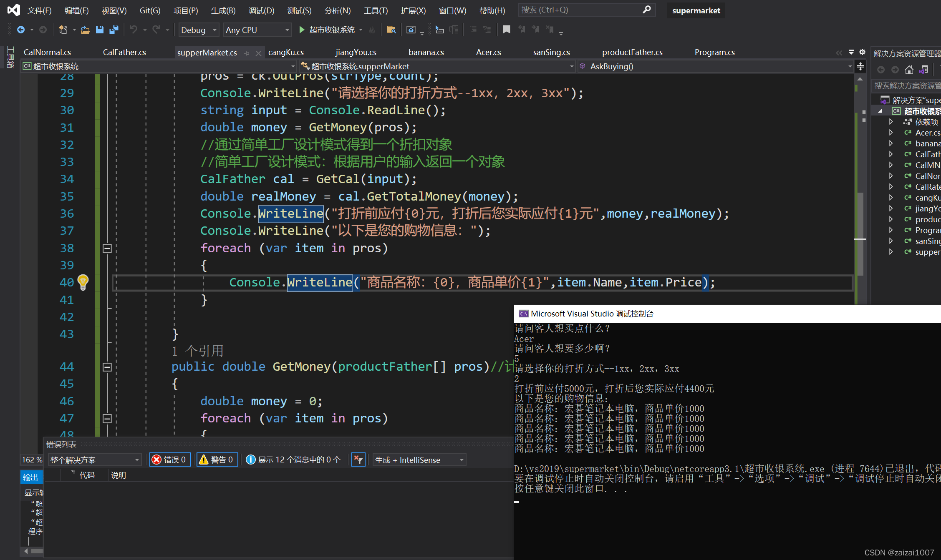The height and width of the screenshot is (560, 941).
Task: Click the green Start debugging arrow
Action: (x=302, y=30)
